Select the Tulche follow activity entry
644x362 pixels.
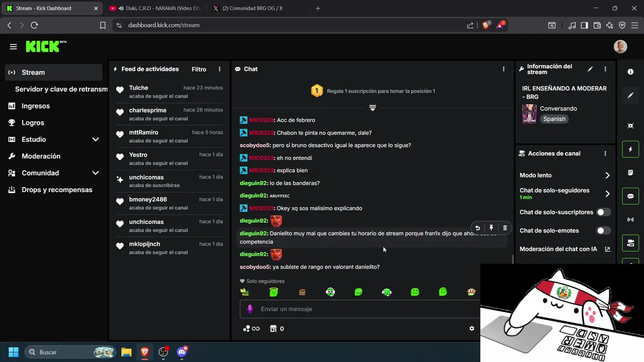(169, 92)
